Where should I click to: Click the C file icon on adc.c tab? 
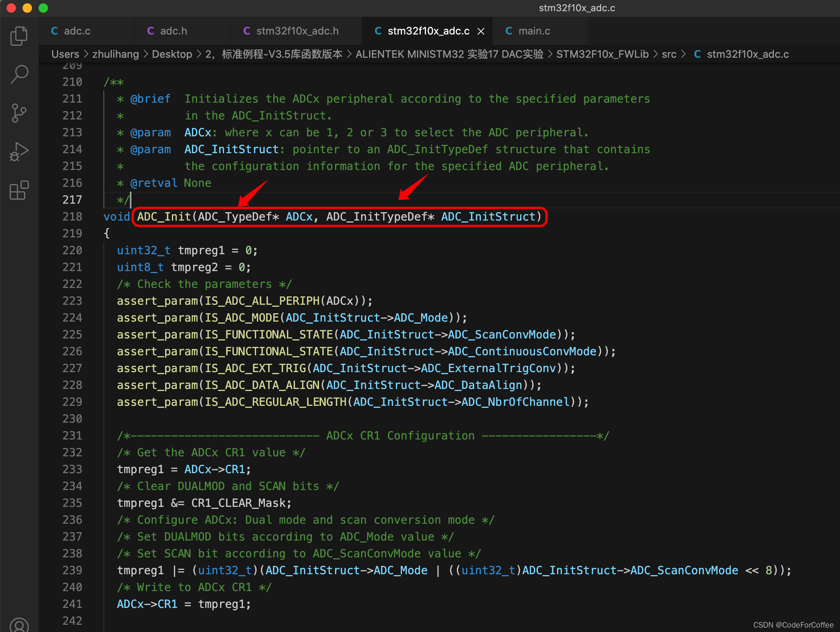click(x=55, y=31)
